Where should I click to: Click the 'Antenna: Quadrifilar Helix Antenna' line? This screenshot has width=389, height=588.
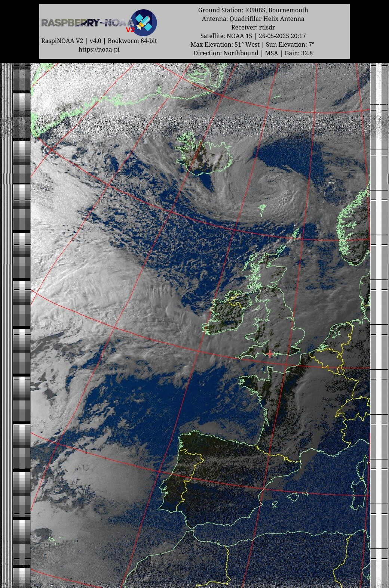tap(253, 19)
